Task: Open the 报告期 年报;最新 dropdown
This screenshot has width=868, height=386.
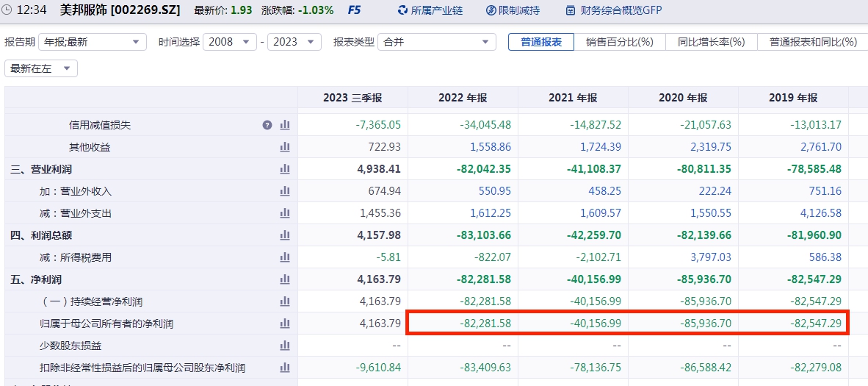Action: pos(93,42)
